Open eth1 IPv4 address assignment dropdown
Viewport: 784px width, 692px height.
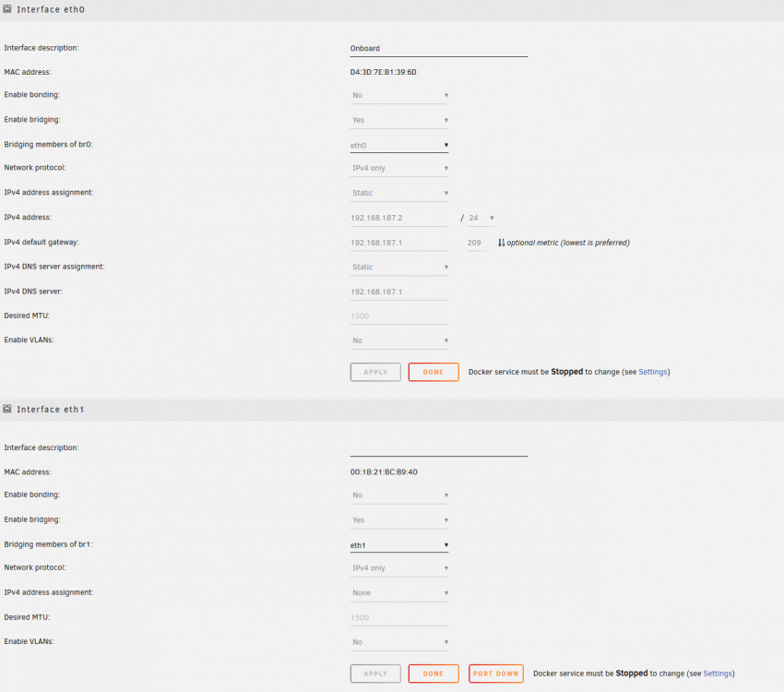(x=399, y=593)
